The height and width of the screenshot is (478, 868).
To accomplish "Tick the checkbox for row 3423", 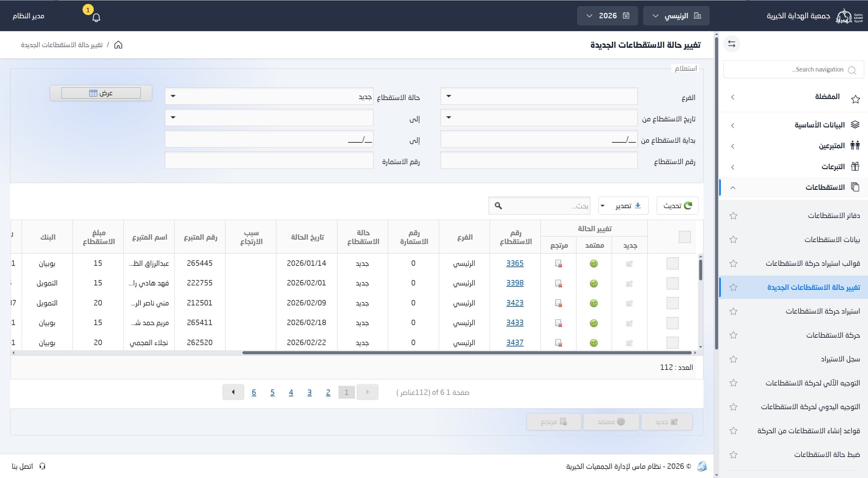I will [672, 303].
